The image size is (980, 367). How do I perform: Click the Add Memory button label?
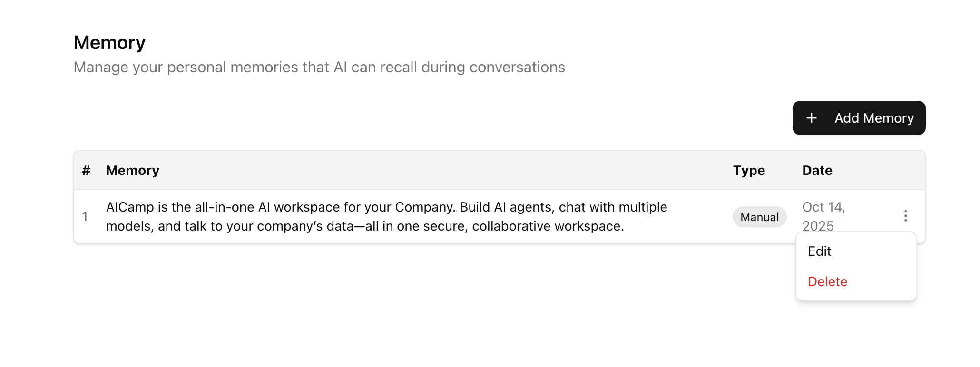[874, 118]
